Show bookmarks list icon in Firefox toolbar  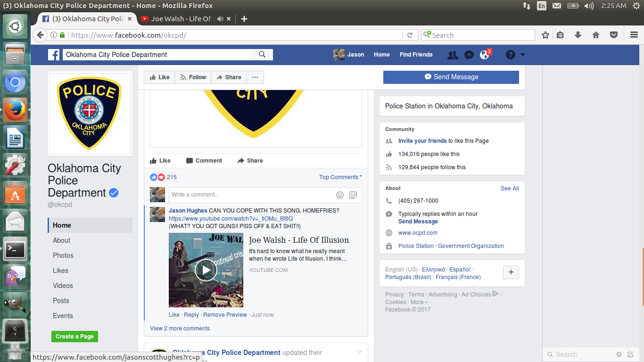[x=560, y=35]
